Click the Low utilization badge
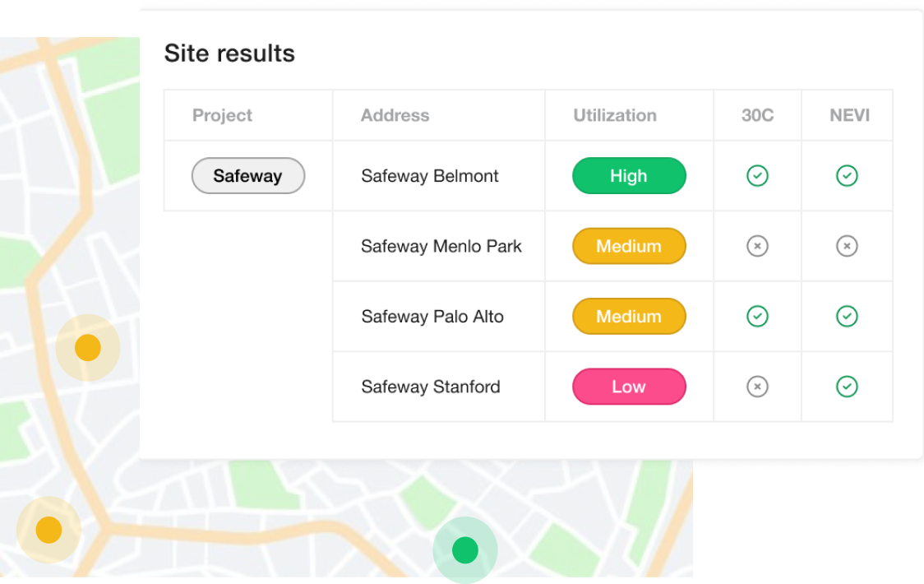This screenshot has height=584, width=924. pos(629,387)
